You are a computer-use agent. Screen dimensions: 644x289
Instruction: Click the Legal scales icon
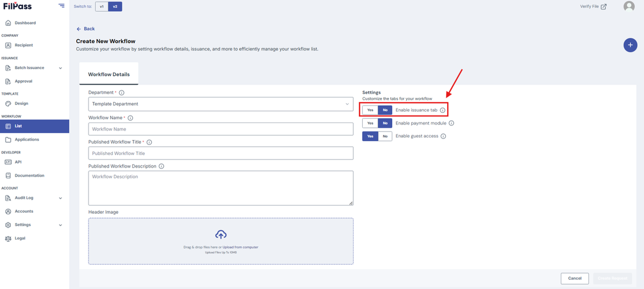8,239
